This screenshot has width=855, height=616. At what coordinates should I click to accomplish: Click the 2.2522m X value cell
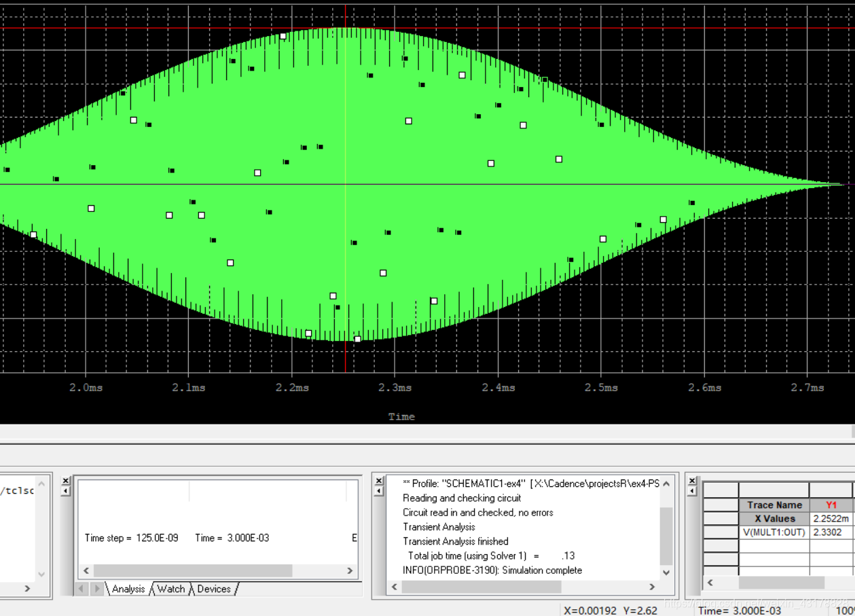point(831,518)
